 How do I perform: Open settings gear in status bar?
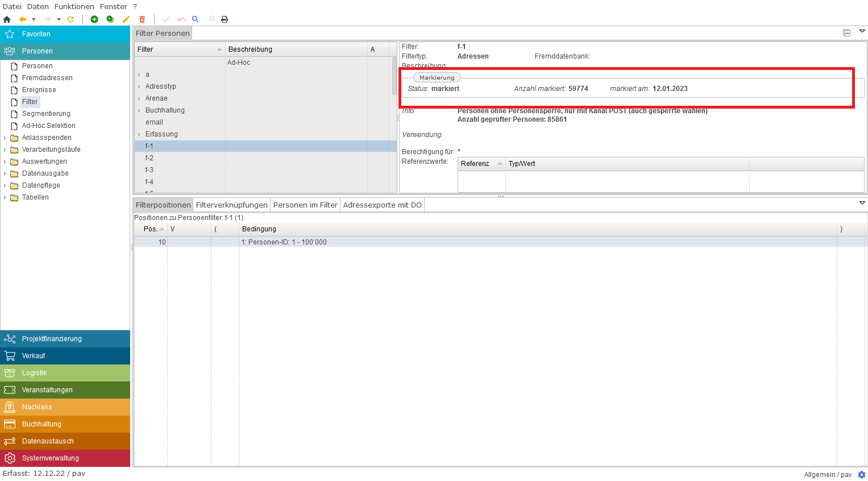click(x=861, y=474)
